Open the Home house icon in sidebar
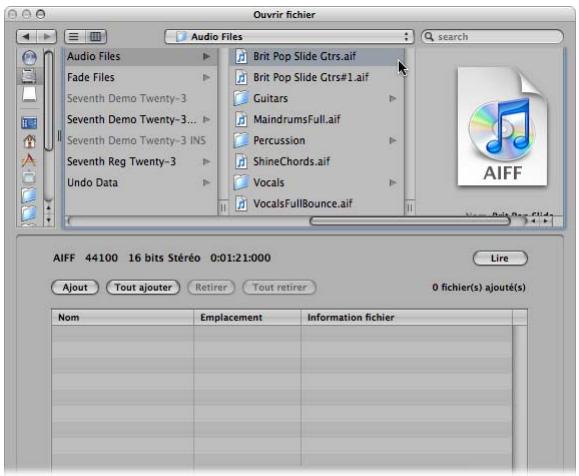 point(29,141)
